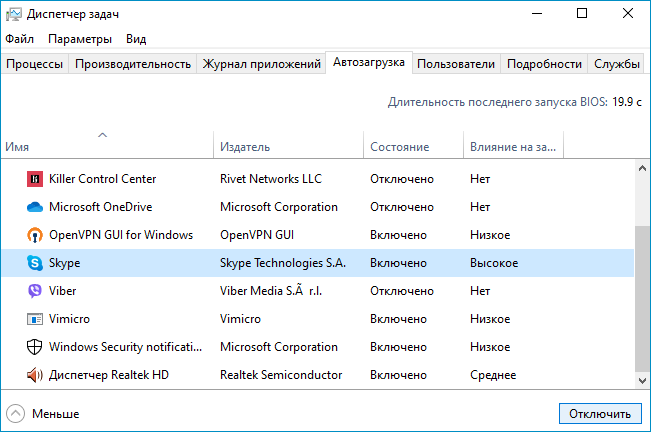Sort by the Состояние column header

pyautogui.click(x=414, y=145)
